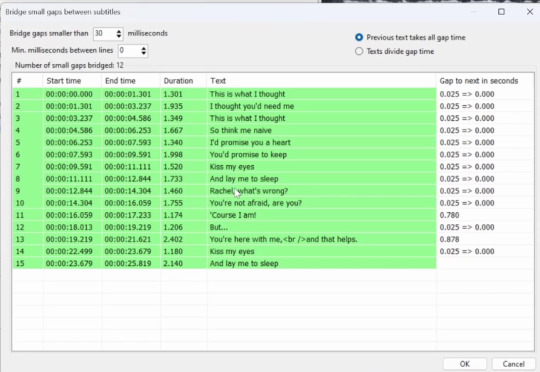The height and width of the screenshot is (372, 540).
Task: Click end time 00:00:25.819
Action: (128, 264)
